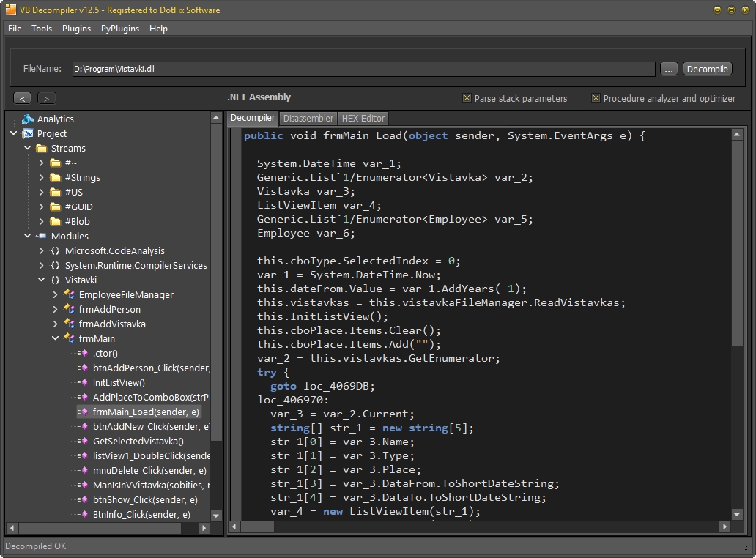The image size is (756, 558).
Task: Click the Project node icon
Action: [x=28, y=133]
